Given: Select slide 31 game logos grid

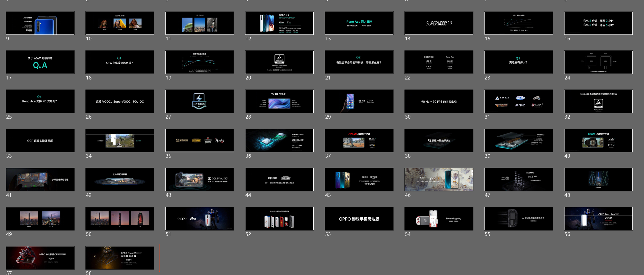Looking at the screenshot, I should coord(519,101).
